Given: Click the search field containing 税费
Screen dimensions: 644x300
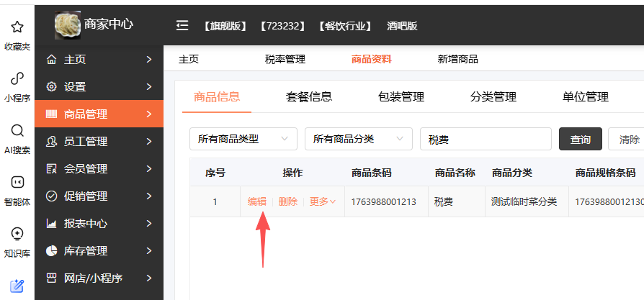Looking at the screenshot, I should 486,140.
